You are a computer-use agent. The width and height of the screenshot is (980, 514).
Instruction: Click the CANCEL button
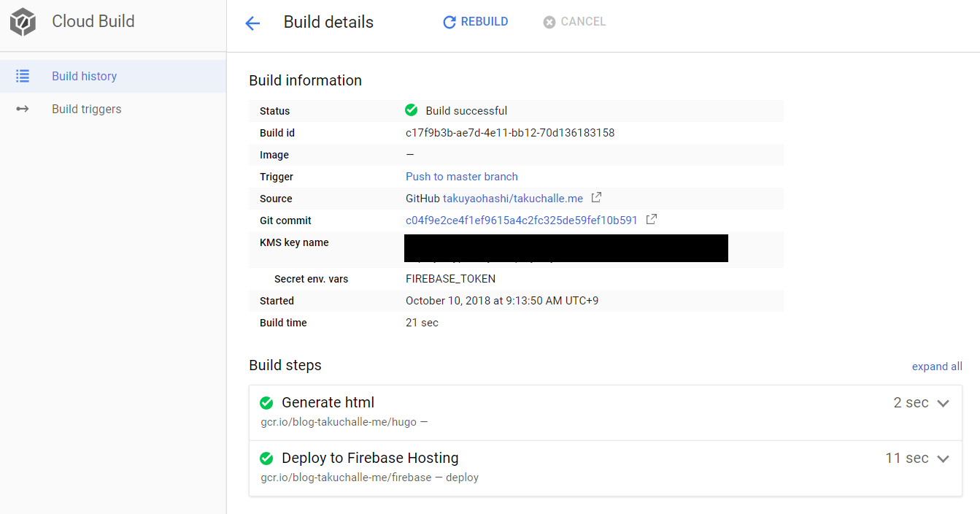coord(575,22)
